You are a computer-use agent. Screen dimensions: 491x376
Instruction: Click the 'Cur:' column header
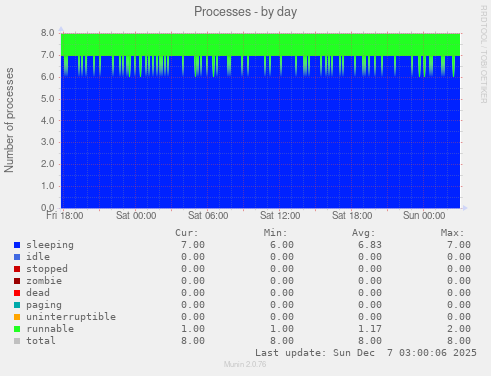point(187,233)
